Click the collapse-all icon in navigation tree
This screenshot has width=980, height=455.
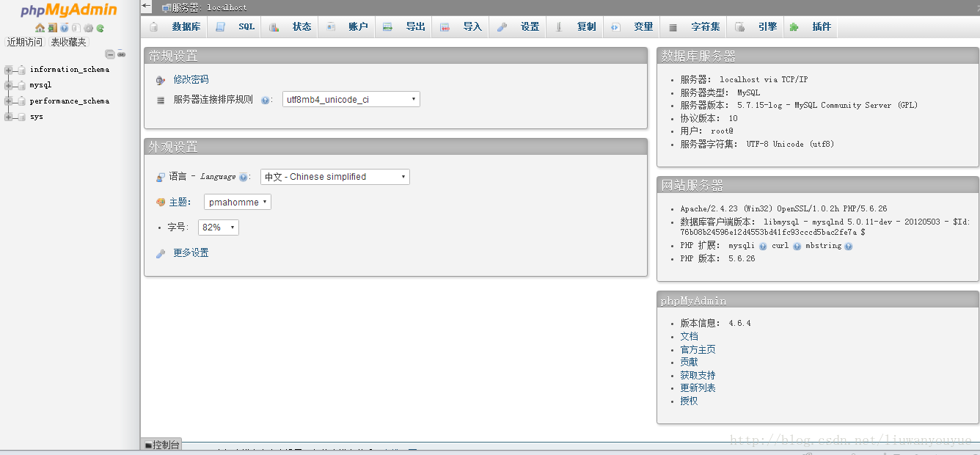coord(110,54)
